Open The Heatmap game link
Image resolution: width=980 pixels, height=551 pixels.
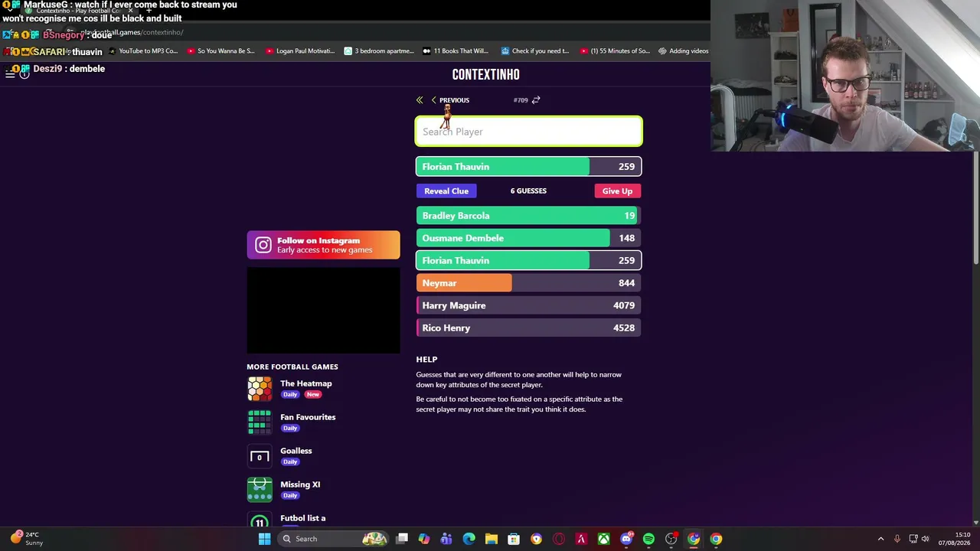(x=306, y=383)
